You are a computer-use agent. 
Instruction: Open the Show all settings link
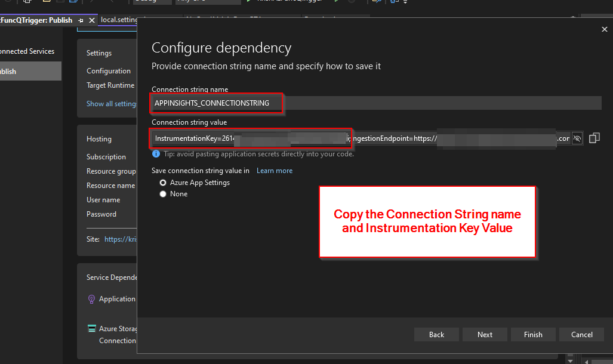(x=112, y=104)
